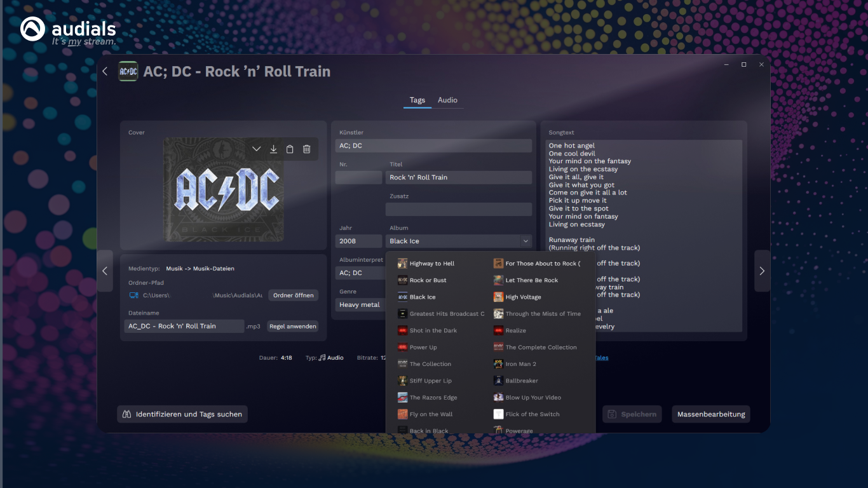Click the Albuminterpret field
Viewport: 868px width, 488px height.
[360, 273]
